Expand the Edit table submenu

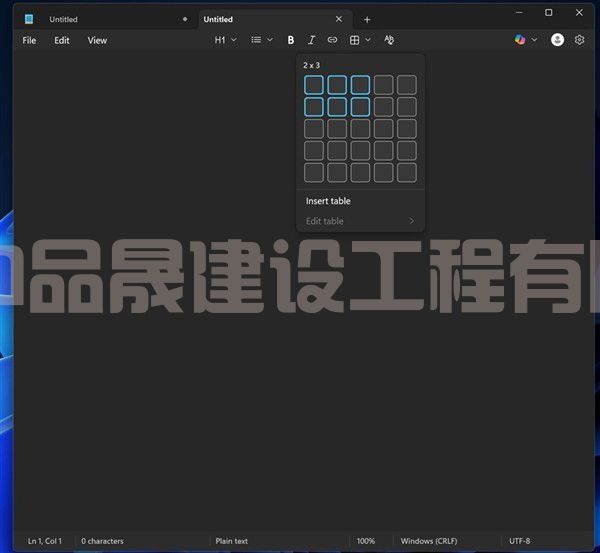(x=360, y=221)
